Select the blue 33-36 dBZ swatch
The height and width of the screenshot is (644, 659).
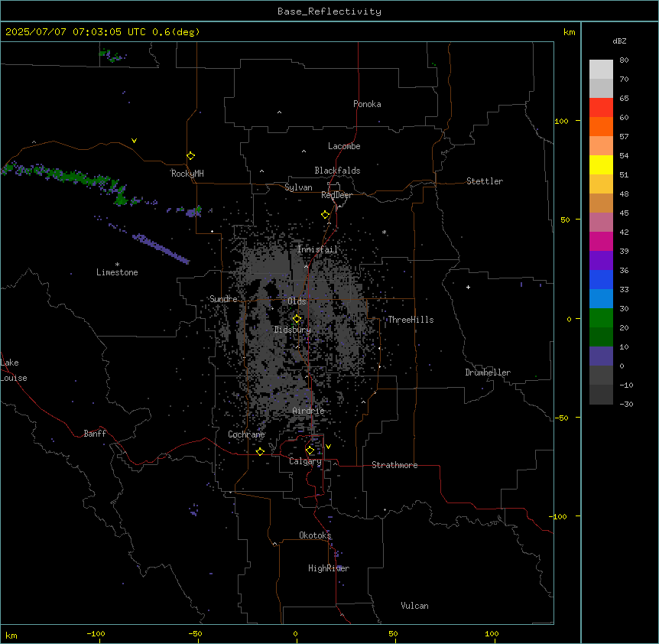click(601, 279)
